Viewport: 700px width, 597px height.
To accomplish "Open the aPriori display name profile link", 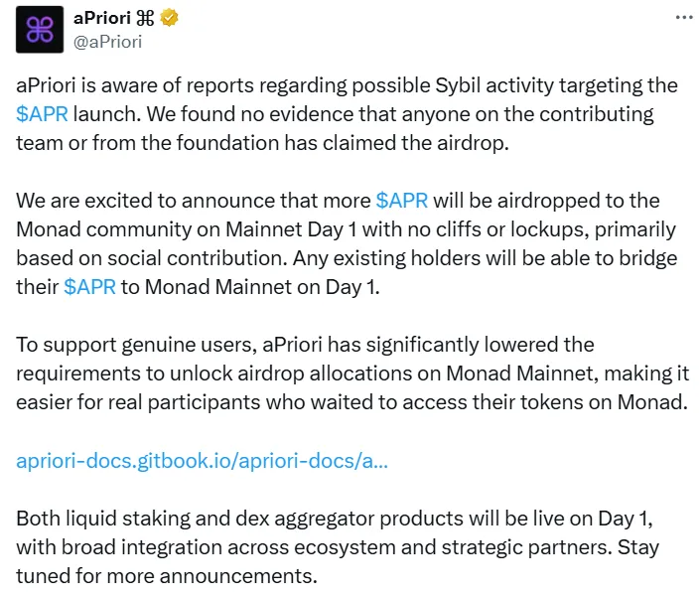I will tap(104, 18).
